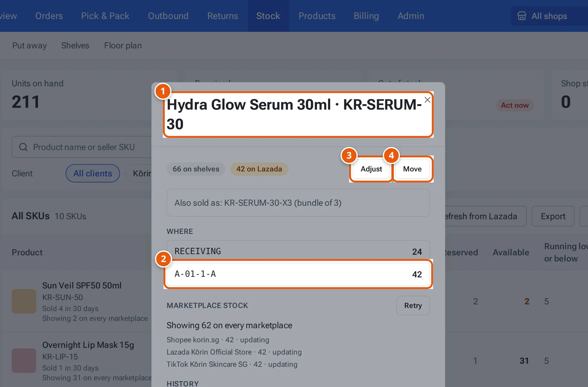Click the Available column header

pyautogui.click(x=511, y=252)
